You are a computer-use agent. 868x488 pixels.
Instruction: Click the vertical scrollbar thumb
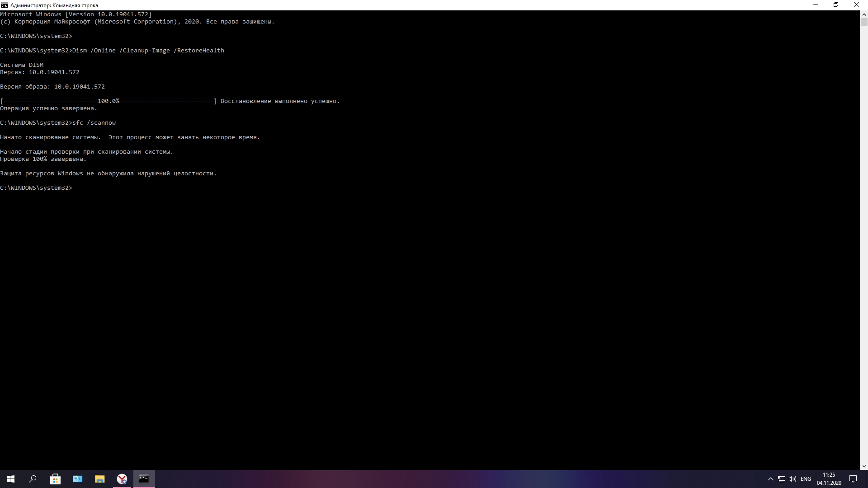864,22
